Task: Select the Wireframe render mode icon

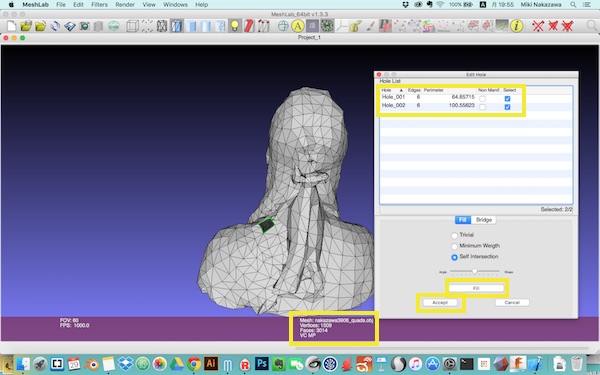Action: (x=162, y=26)
